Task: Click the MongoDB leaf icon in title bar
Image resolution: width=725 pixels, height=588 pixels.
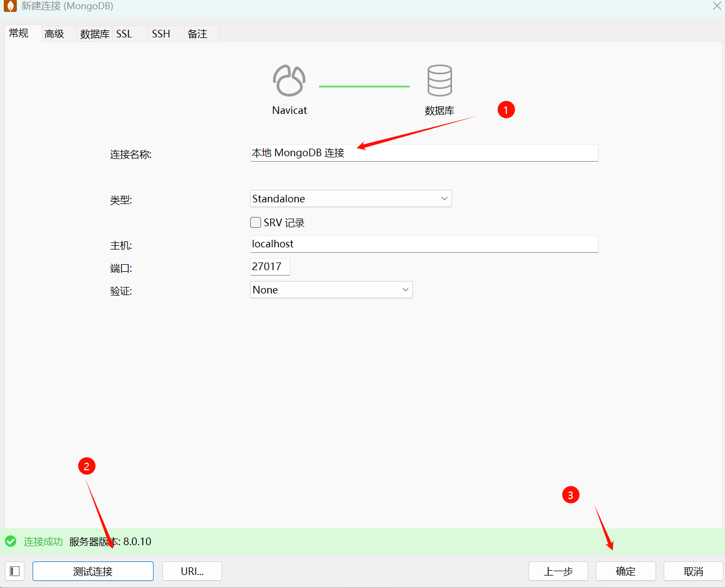Action: pos(10,6)
